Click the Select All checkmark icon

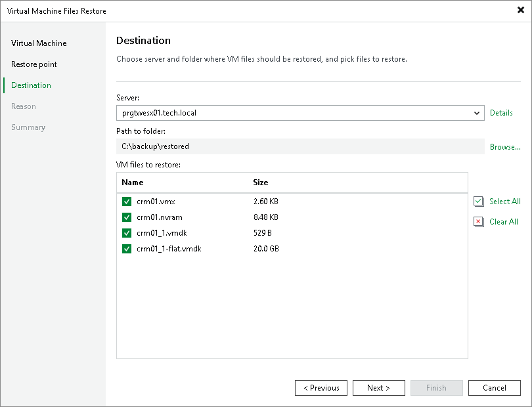[479, 202]
